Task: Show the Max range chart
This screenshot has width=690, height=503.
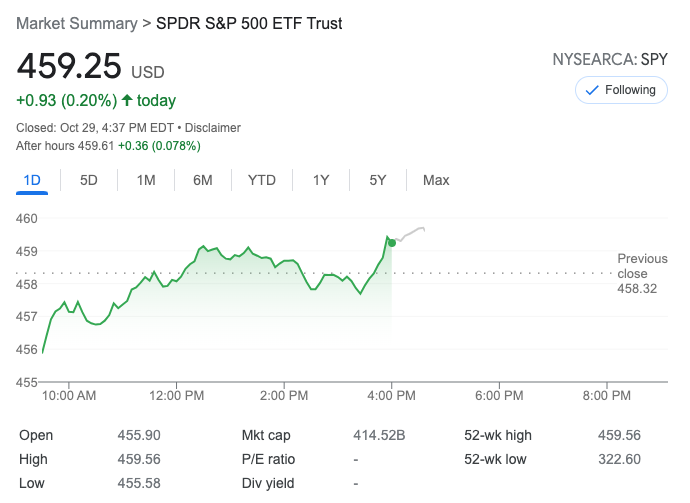Action: (x=436, y=180)
